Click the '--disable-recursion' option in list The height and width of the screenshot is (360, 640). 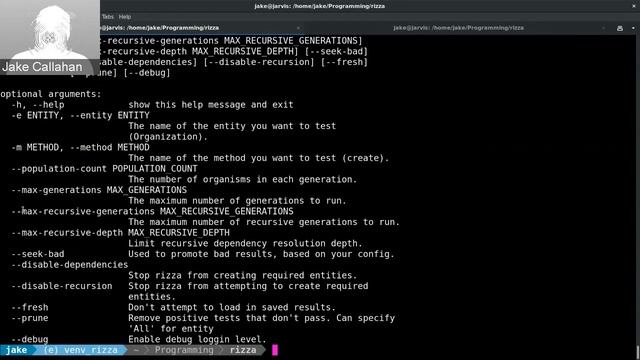click(x=62, y=286)
